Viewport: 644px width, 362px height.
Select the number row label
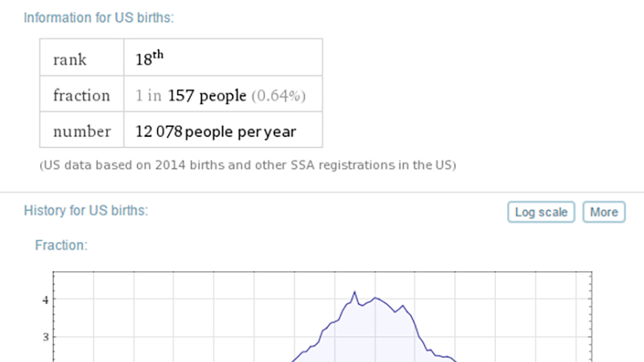(x=82, y=132)
